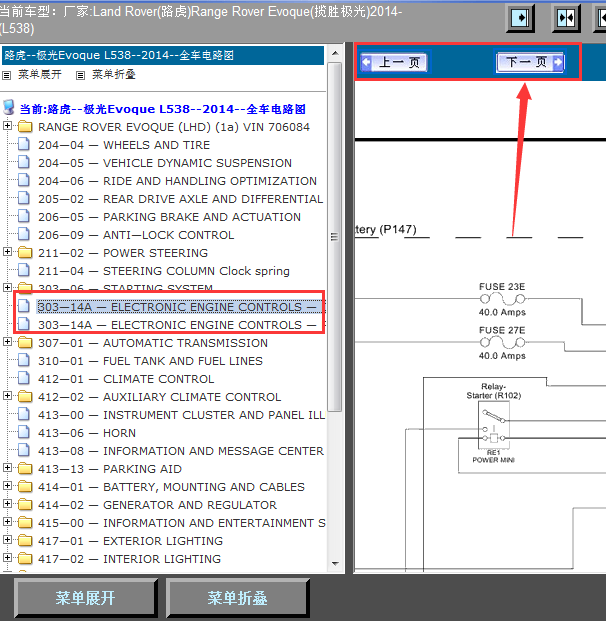606x621 pixels.
Task: Click the right-arrow panel icon at top
Action: (x=520, y=18)
